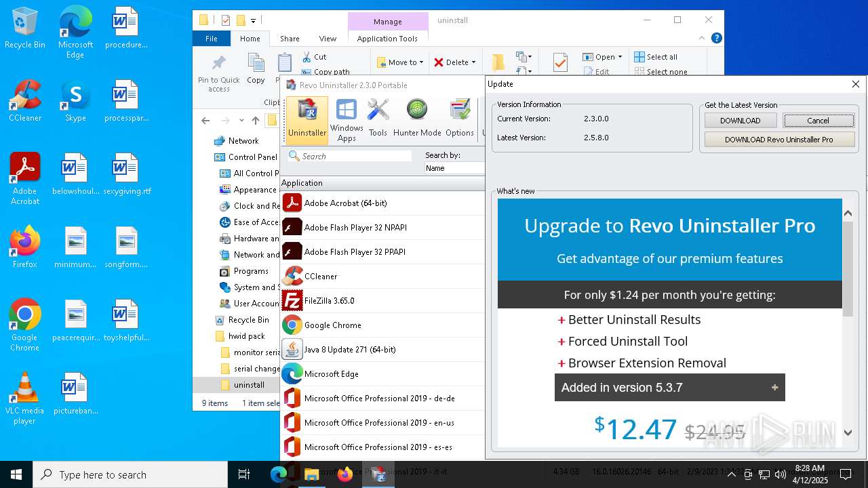Open the Adobe Acrobat desktop shortcut
Image resolution: width=868 pixels, height=488 pixels.
(25, 179)
